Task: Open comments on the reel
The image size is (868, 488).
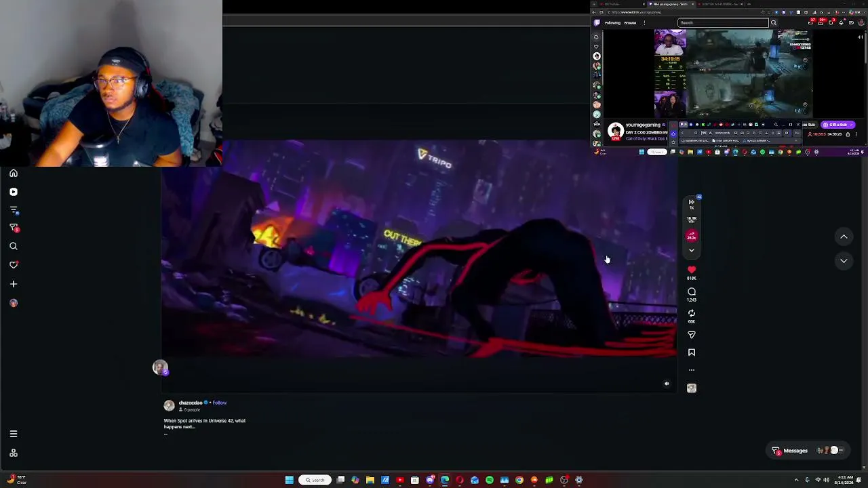Action: pyautogui.click(x=692, y=291)
